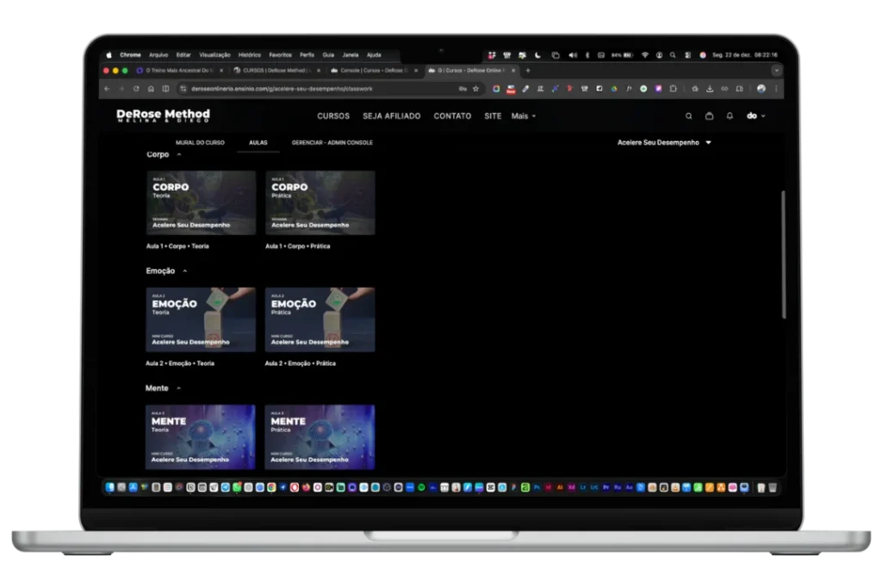
Task: Open the Acelere Seu Desempenho course dropdown
Action: (664, 143)
